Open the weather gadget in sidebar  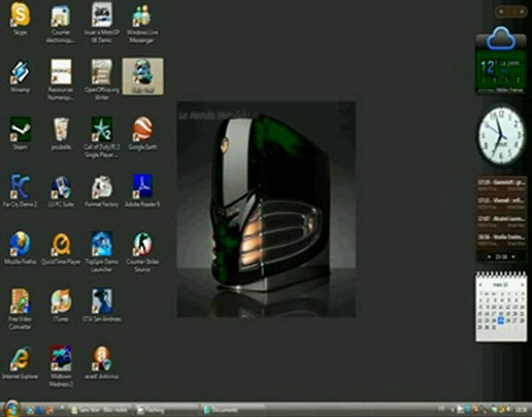(x=501, y=60)
